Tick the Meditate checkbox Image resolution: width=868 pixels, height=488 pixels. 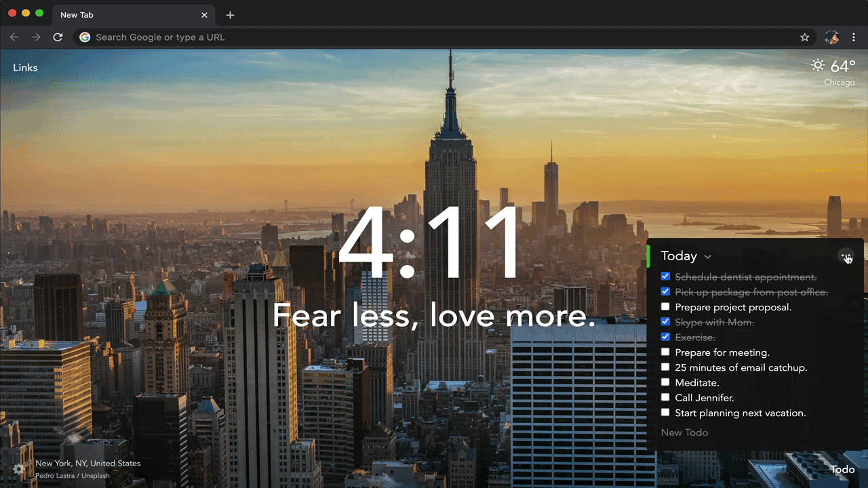(x=665, y=382)
